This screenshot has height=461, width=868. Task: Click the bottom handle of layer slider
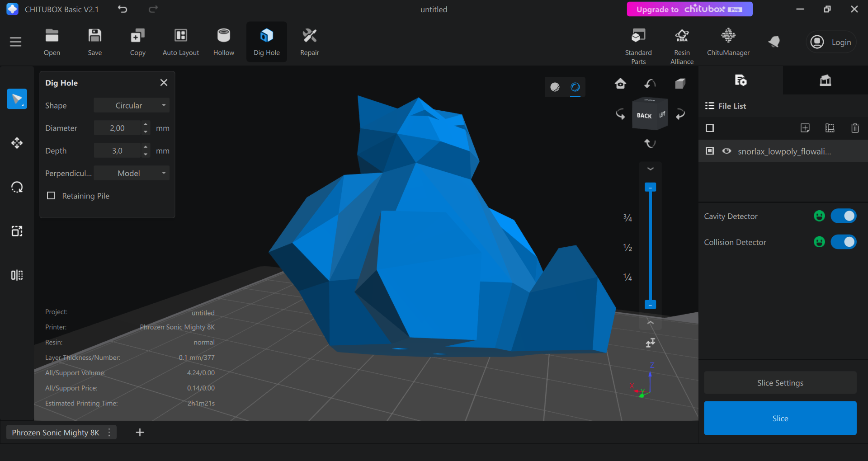650,305
